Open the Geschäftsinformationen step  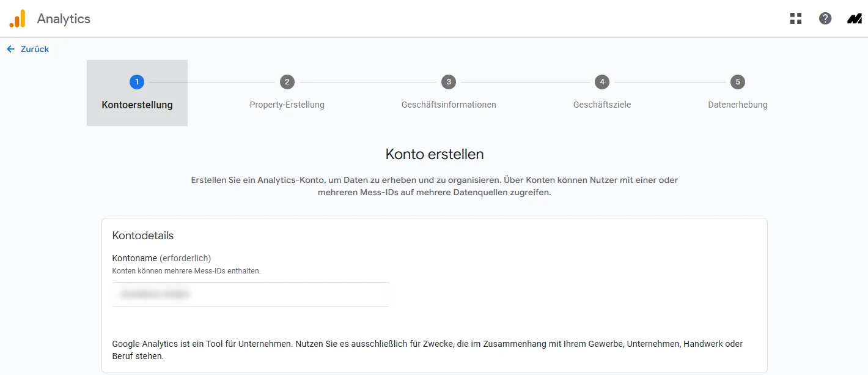coord(449,105)
